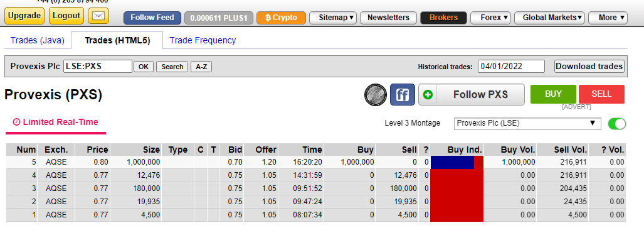
Task: Click green plus icon on Follow PXS
Action: click(x=428, y=95)
